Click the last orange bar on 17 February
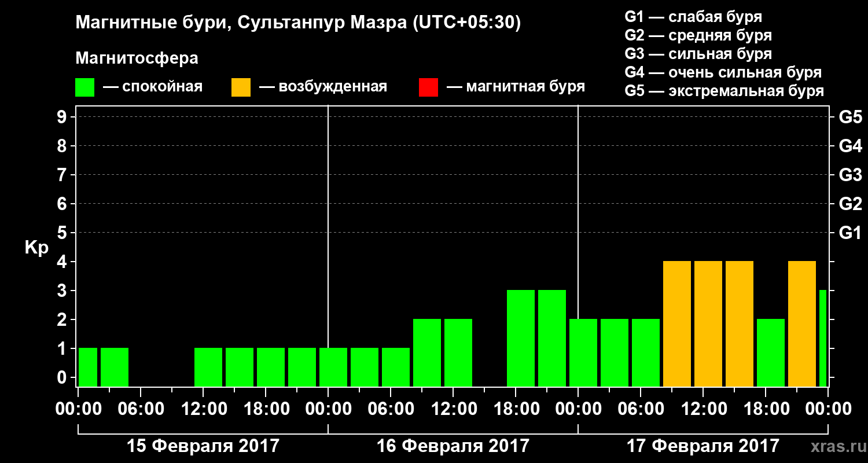 pyautogui.click(x=802, y=324)
